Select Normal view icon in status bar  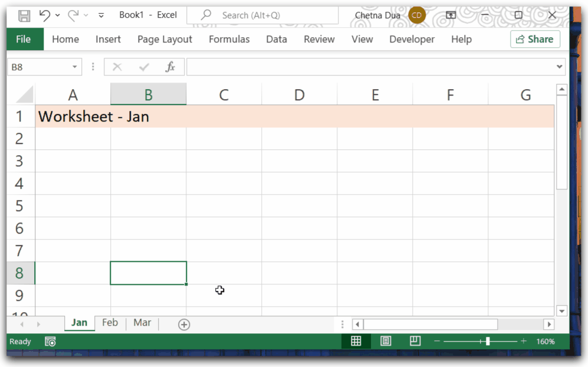pyautogui.click(x=356, y=341)
